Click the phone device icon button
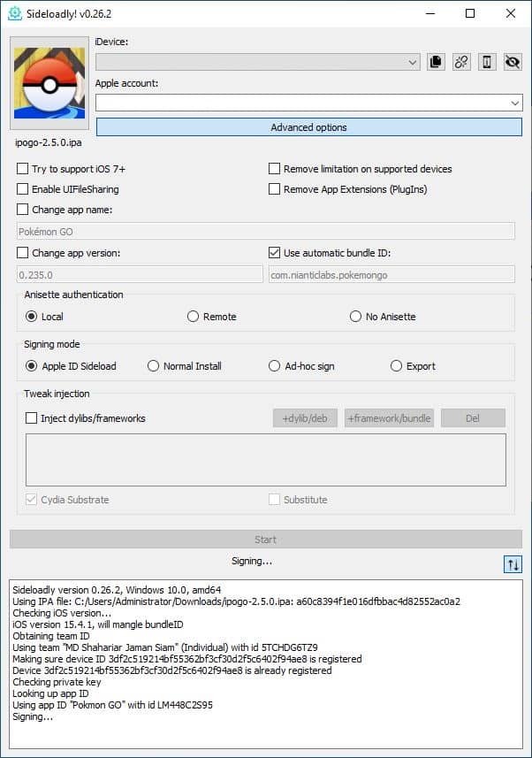Screen dimensions: 532x758 click(x=487, y=62)
